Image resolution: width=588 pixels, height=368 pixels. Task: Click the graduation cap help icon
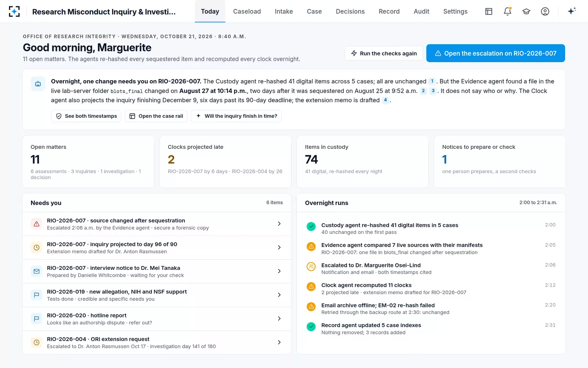(x=526, y=11)
